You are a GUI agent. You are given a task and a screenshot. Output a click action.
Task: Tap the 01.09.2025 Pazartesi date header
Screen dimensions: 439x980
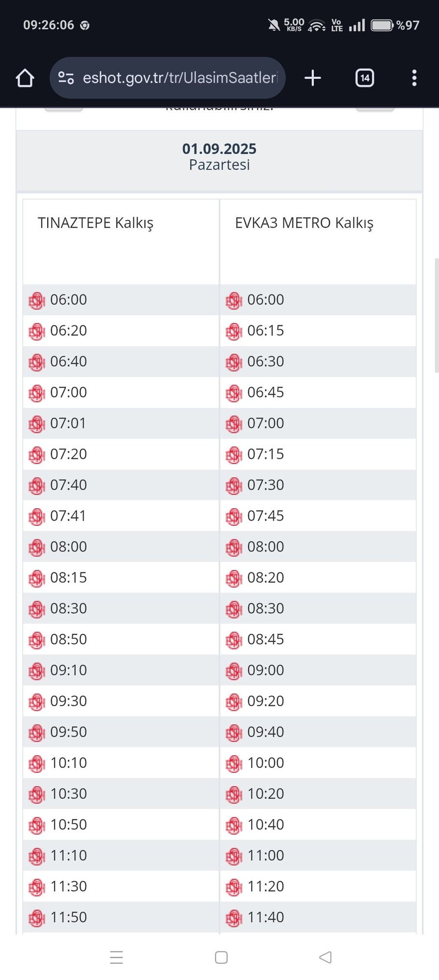(x=219, y=157)
